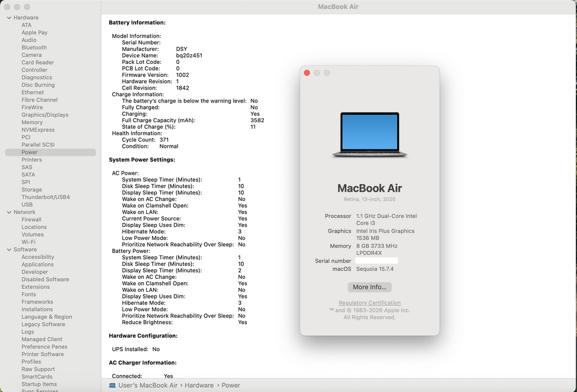Click the laptop icon in the path bar
The width and height of the screenshot is (577, 392).
[x=112, y=385]
